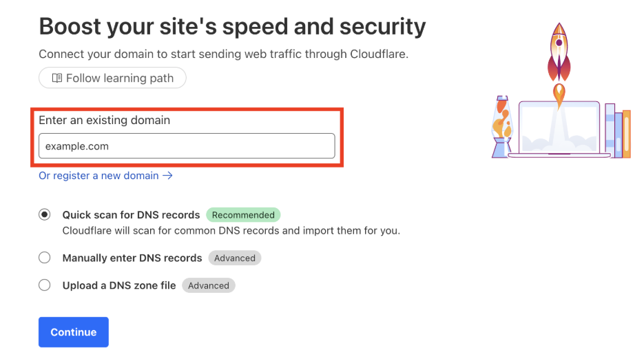The height and width of the screenshot is (357, 644).
Task: Click the book icon in Follow learning path
Action: (57, 78)
